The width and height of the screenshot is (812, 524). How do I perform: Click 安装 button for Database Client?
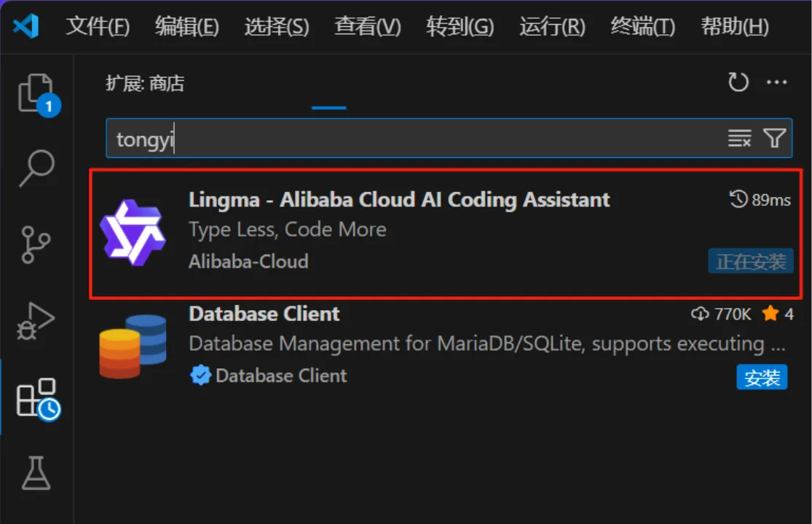(x=762, y=377)
